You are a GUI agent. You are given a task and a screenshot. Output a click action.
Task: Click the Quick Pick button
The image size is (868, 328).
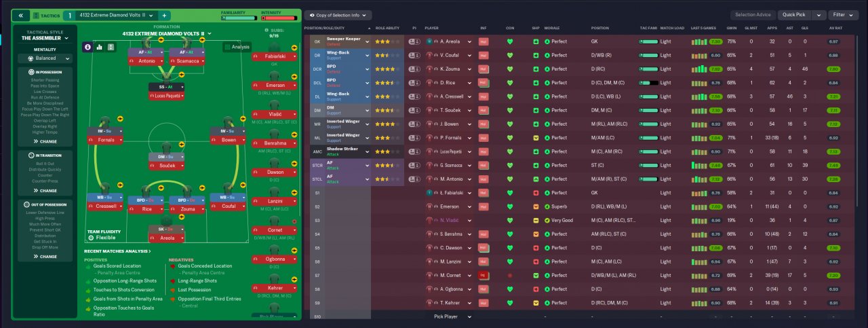pyautogui.click(x=794, y=14)
